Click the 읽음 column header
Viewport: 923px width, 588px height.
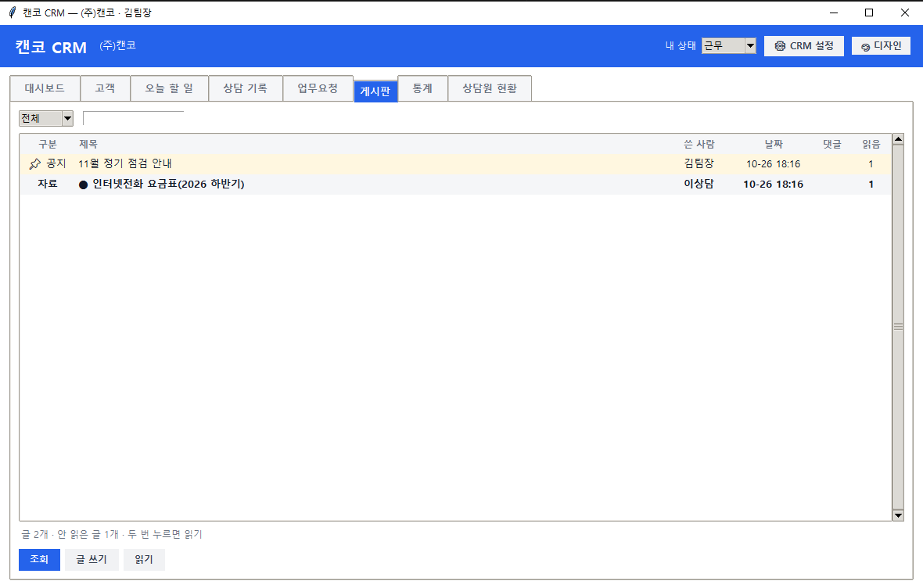tap(871, 144)
